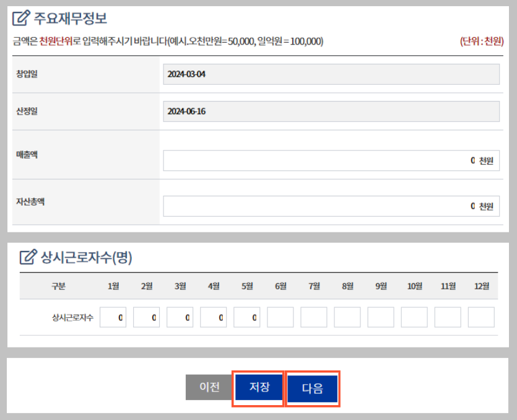Click the empty 10월 worker count input
Screen dimensions: 517x420
tap(414, 317)
